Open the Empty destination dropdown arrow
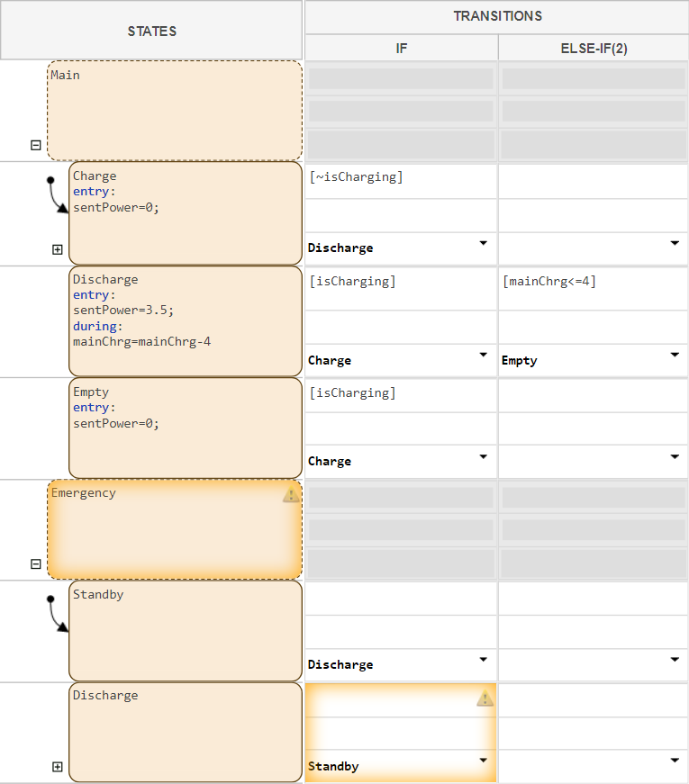This screenshot has width=689, height=784. pyautogui.click(x=675, y=356)
